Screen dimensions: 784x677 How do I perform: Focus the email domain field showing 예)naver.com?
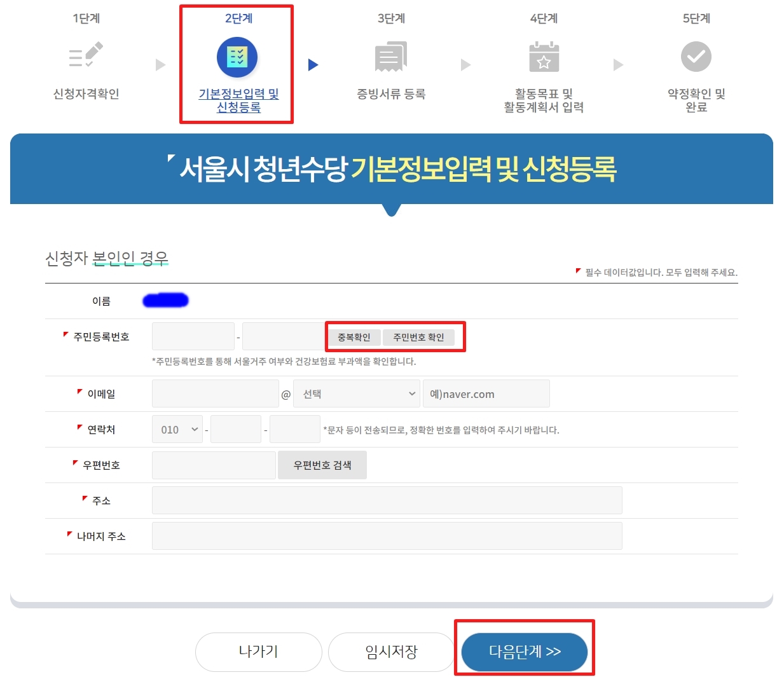click(486, 393)
